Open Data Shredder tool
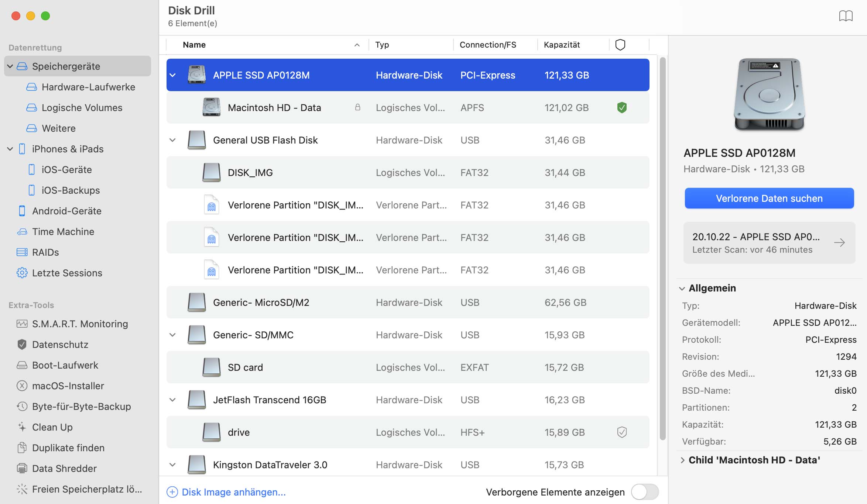Image resolution: width=867 pixels, height=504 pixels. (x=56, y=468)
